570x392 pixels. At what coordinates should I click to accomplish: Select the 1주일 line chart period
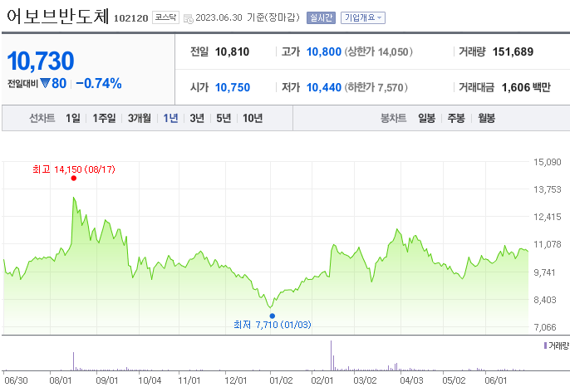pos(104,118)
